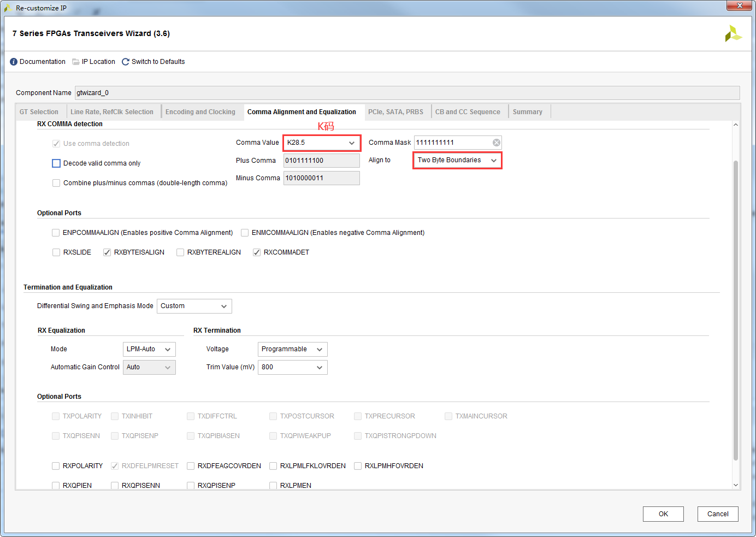Switch to the GT Selection tab
Viewport: 756px width, 537px height.
coord(39,112)
